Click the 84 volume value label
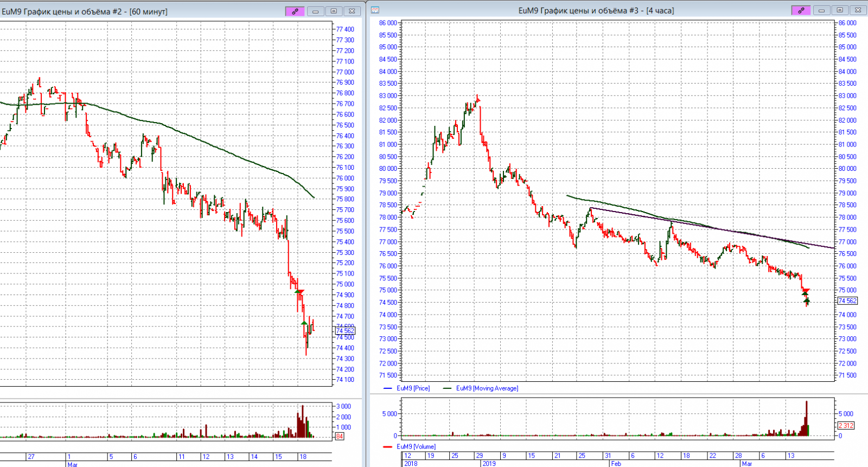Screen dimensions: 868x467 [340, 436]
